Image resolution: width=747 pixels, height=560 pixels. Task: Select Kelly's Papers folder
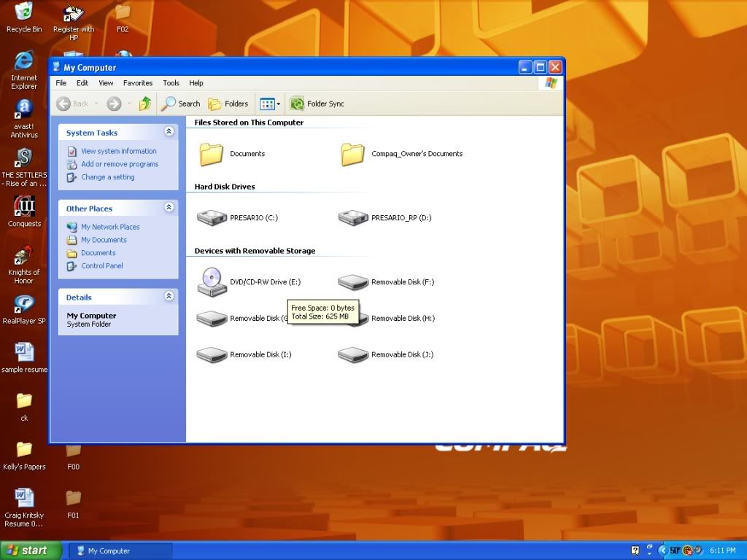point(24,455)
